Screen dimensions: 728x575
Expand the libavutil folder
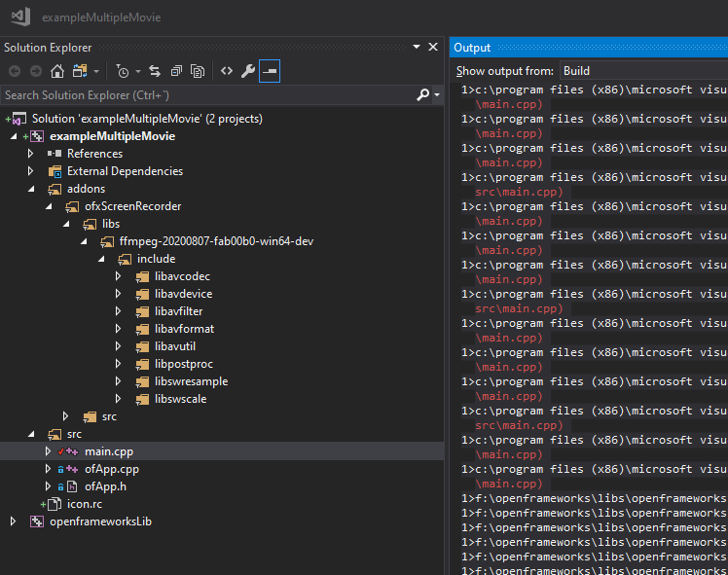pos(118,346)
